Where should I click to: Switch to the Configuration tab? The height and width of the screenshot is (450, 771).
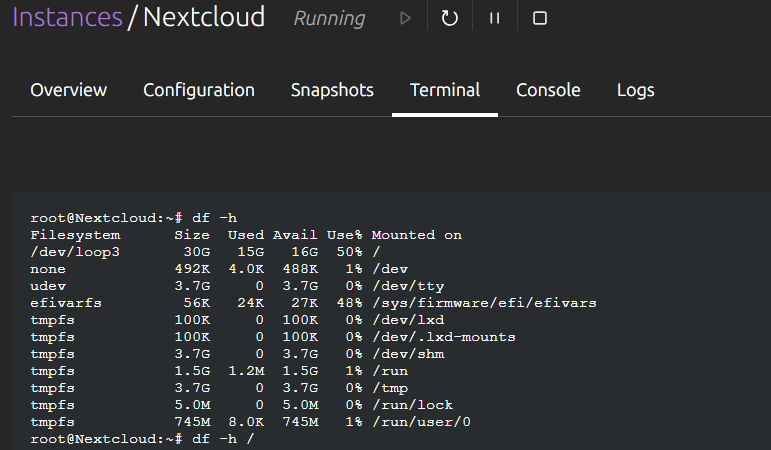pos(199,90)
